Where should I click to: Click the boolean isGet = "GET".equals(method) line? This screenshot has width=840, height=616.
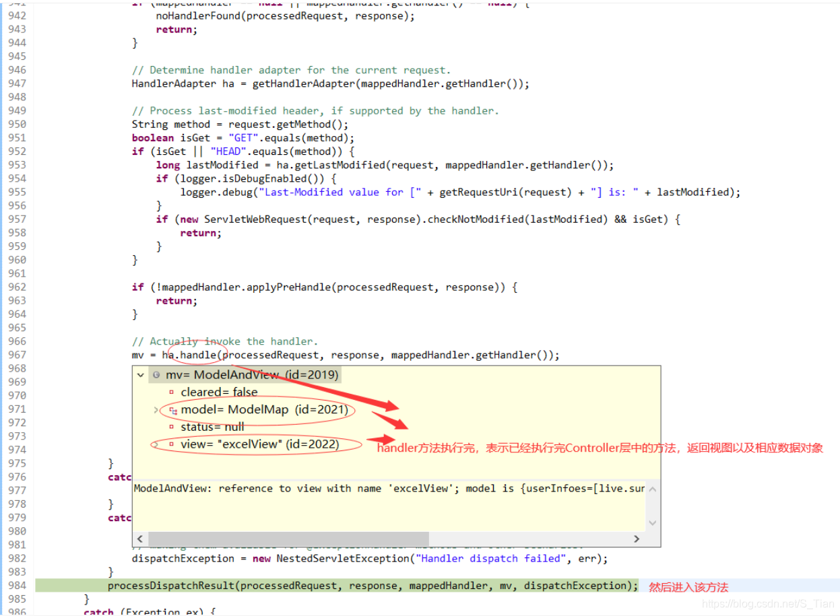243,138
